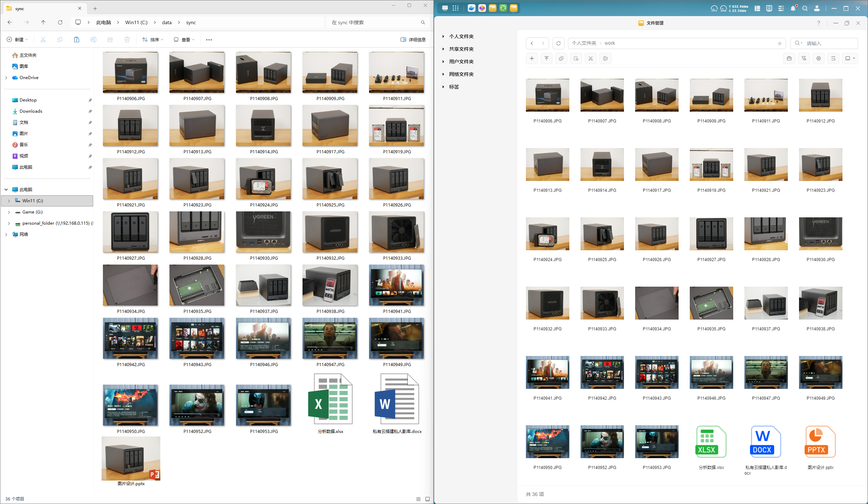Viewport: 868px width, 504px height.
Task: Refresh the work folder listing
Action: click(x=558, y=43)
